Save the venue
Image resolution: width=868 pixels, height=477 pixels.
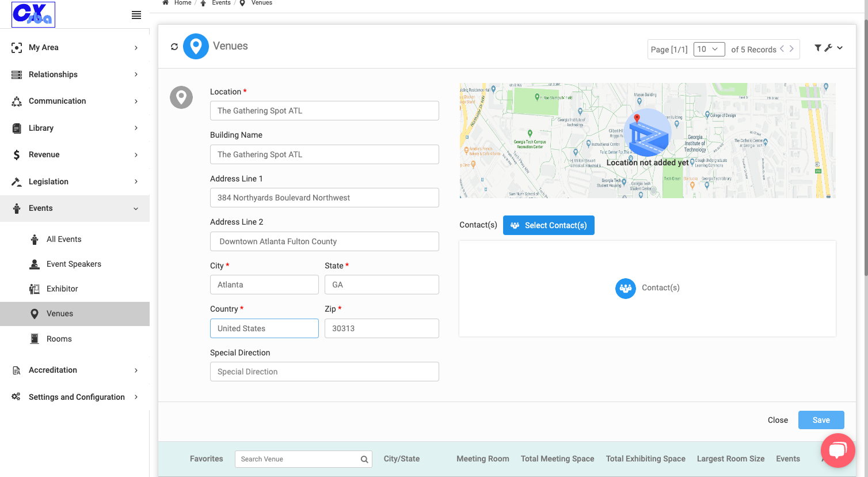coord(821,420)
